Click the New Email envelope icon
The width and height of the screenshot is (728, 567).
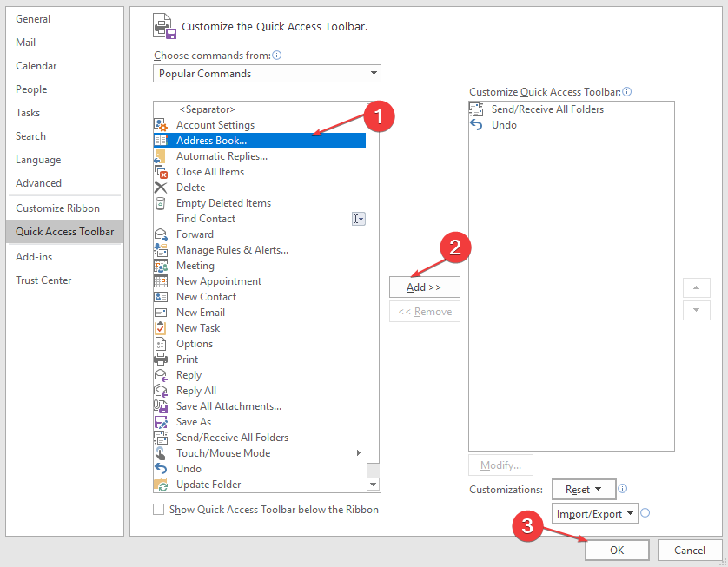point(161,313)
